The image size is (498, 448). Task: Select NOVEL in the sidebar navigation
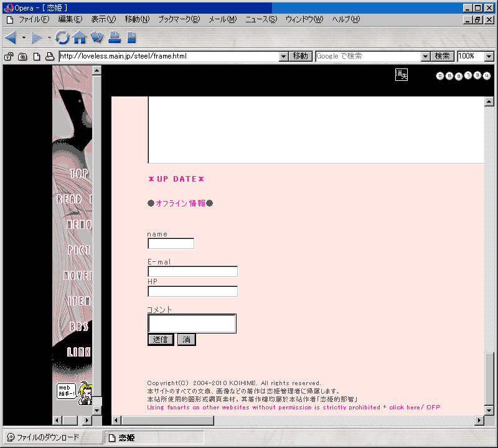coord(78,275)
